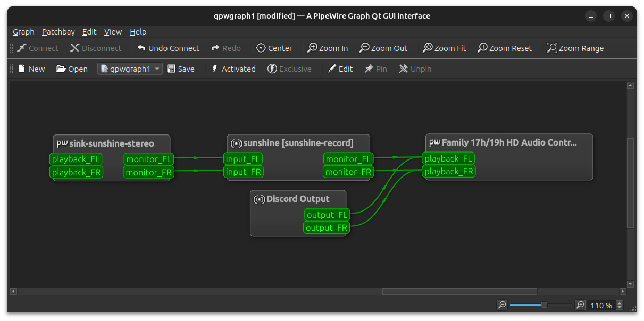644x321 pixels.
Task: Toggle Exclusive patchbay mode
Action: pyautogui.click(x=289, y=69)
